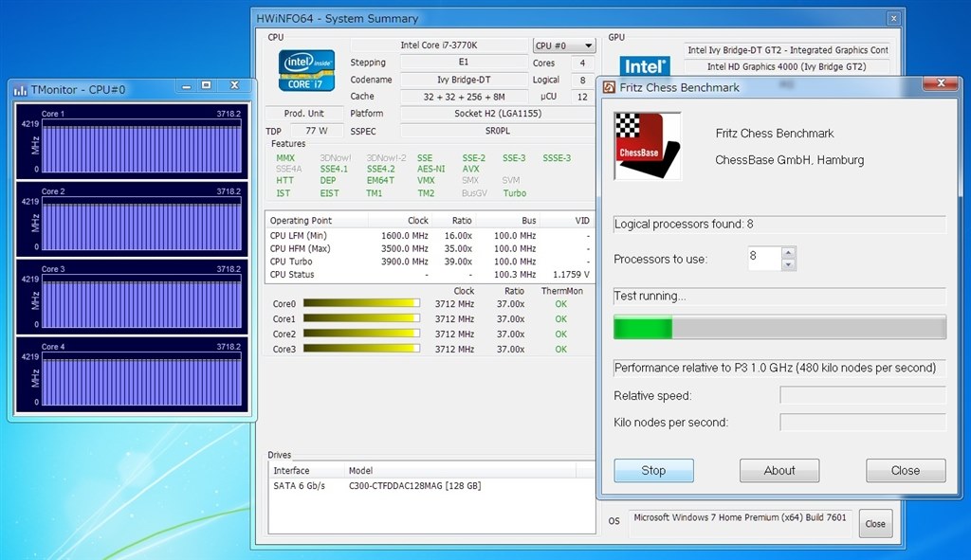
Task: Click the Model column header in Drives
Action: tap(459, 470)
